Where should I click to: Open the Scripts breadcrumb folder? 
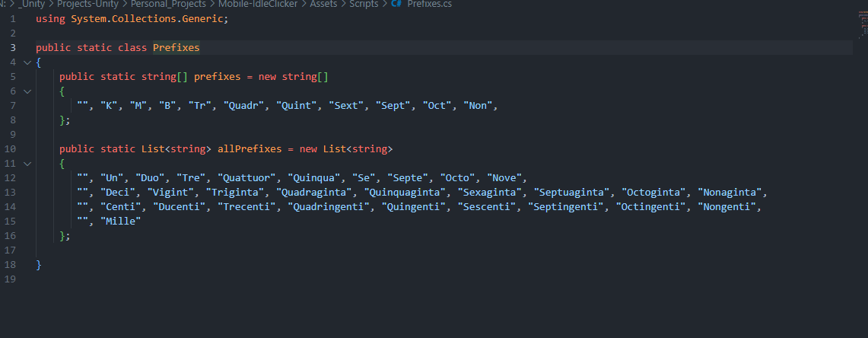pyautogui.click(x=364, y=5)
